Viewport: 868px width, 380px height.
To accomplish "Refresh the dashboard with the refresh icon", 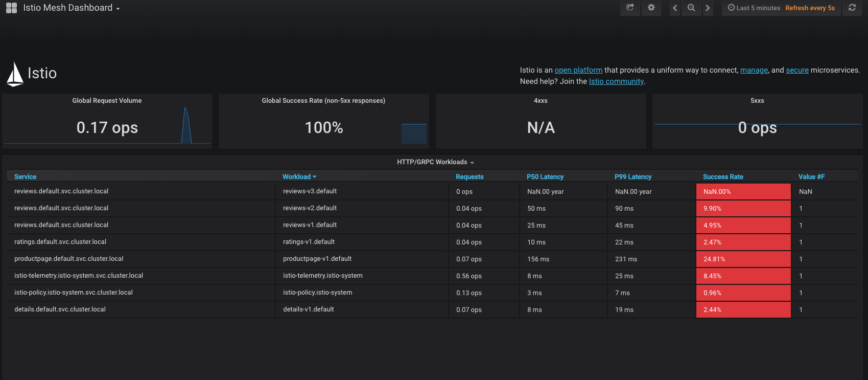I will click(852, 8).
